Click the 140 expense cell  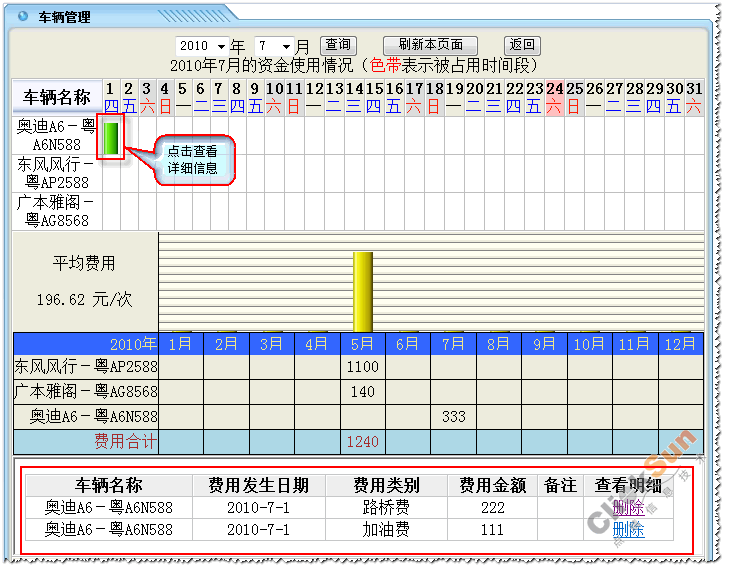pyautogui.click(x=363, y=392)
